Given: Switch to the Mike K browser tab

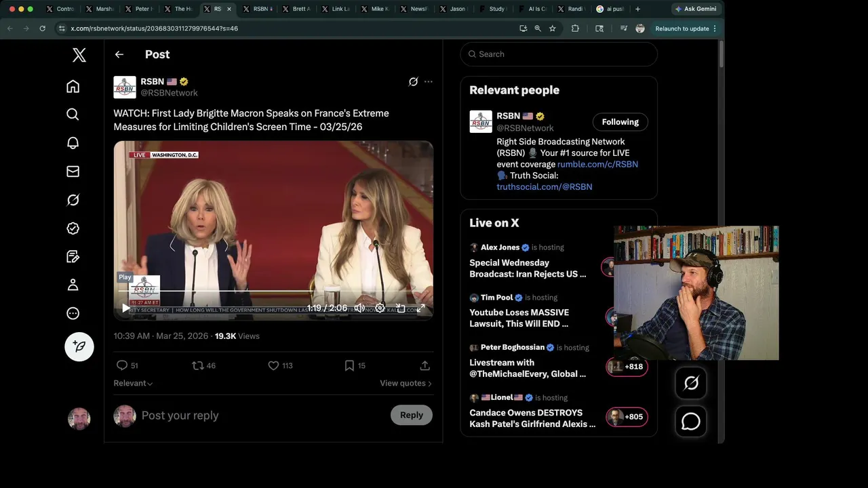Looking at the screenshot, I should (x=376, y=9).
